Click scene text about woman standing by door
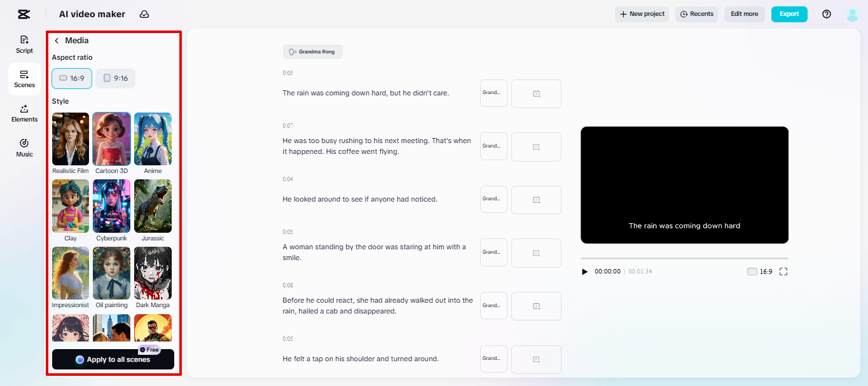Image resolution: width=868 pixels, height=386 pixels. coord(375,252)
